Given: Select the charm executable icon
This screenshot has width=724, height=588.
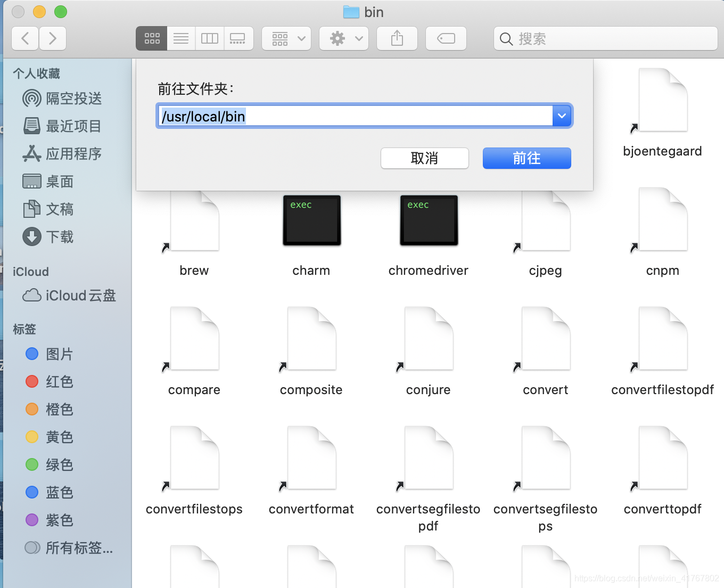Looking at the screenshot, I should pos(311,220).
